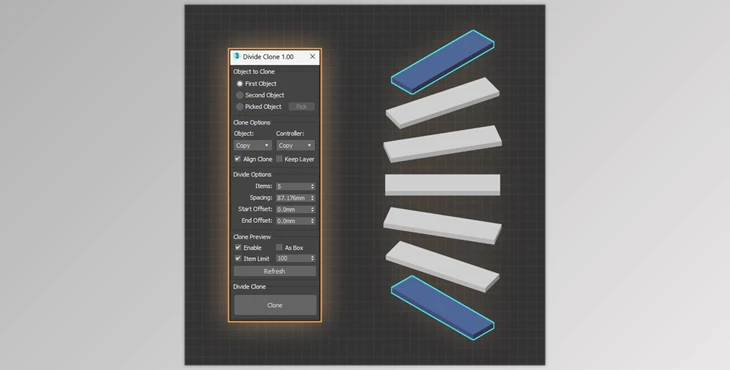The height and width of the screenshot is (370, 730).
Task: Click the Item Limit spinner arrows
Action: [x=312, y=258]
